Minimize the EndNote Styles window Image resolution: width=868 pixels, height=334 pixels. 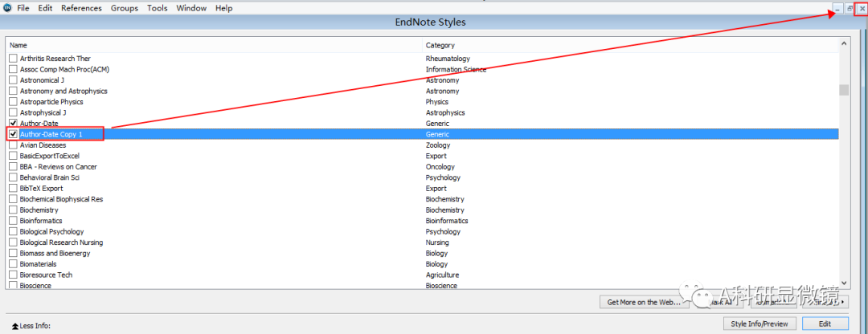point(838,9)
